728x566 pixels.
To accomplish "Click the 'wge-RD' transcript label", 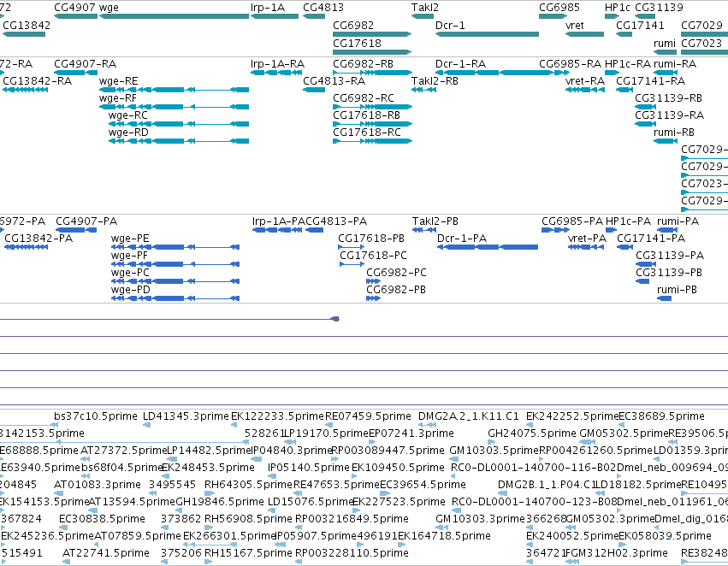I will point(128,133).
